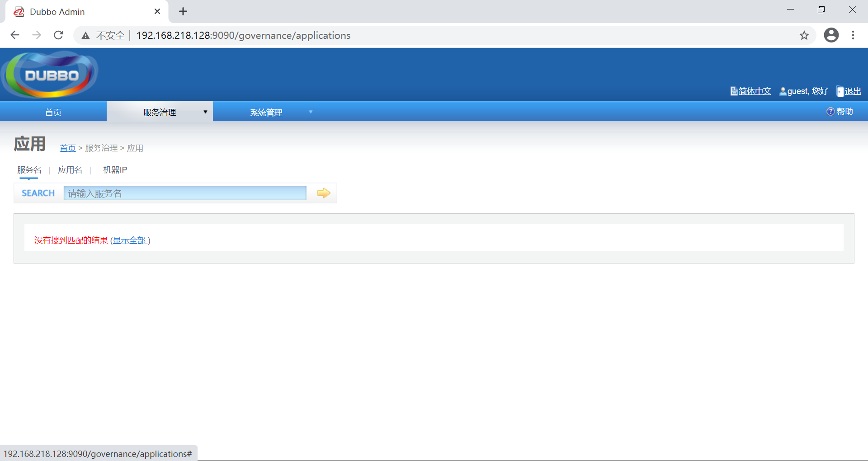Image resolution: width=868 pixels, height=461 pixels.
Task: Open the 服务治理 dropdown menu
Action: pos(159,111)
